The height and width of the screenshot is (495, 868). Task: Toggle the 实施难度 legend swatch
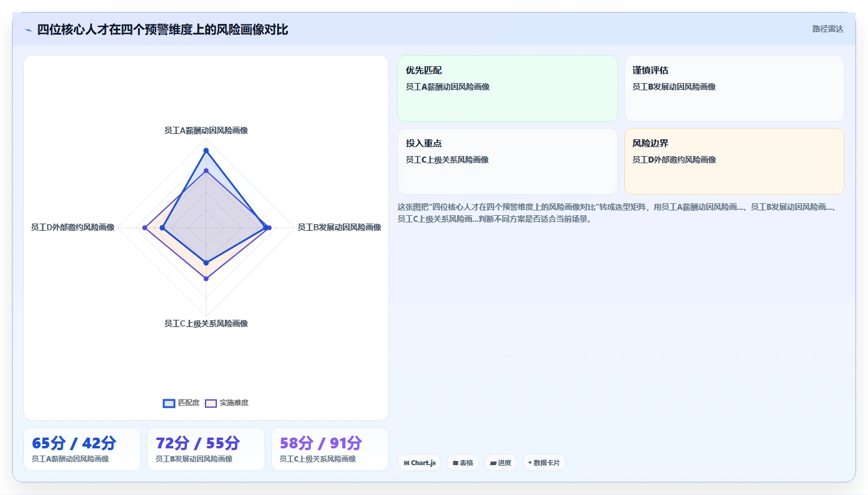tap(211, 403)
